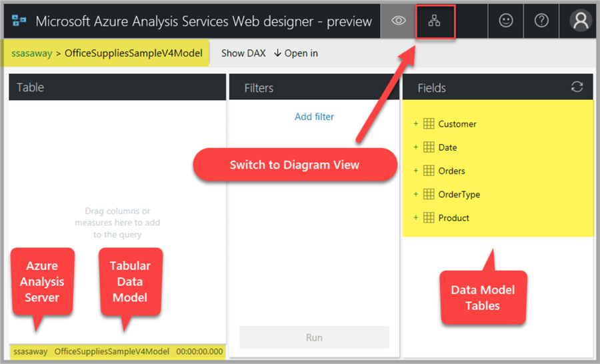
Task: Select the Date table name
Action: (x=448, y=147)
